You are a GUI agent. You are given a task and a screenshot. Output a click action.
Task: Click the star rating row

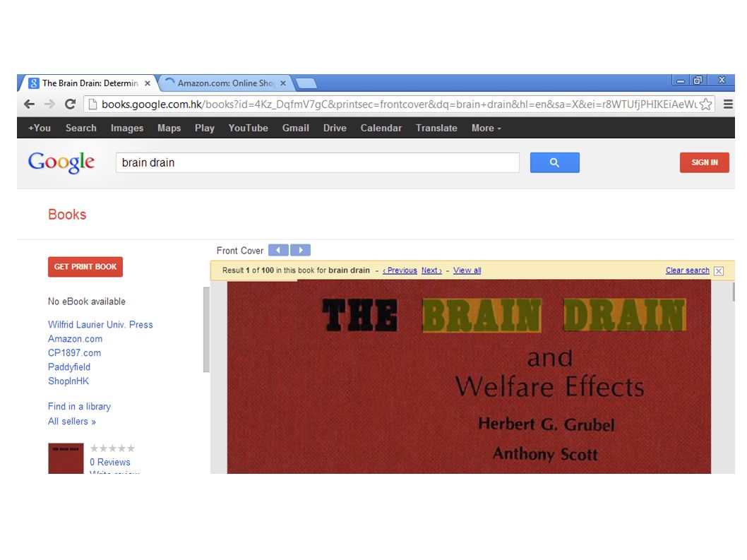pyautogui.click(x=112, y=448)
